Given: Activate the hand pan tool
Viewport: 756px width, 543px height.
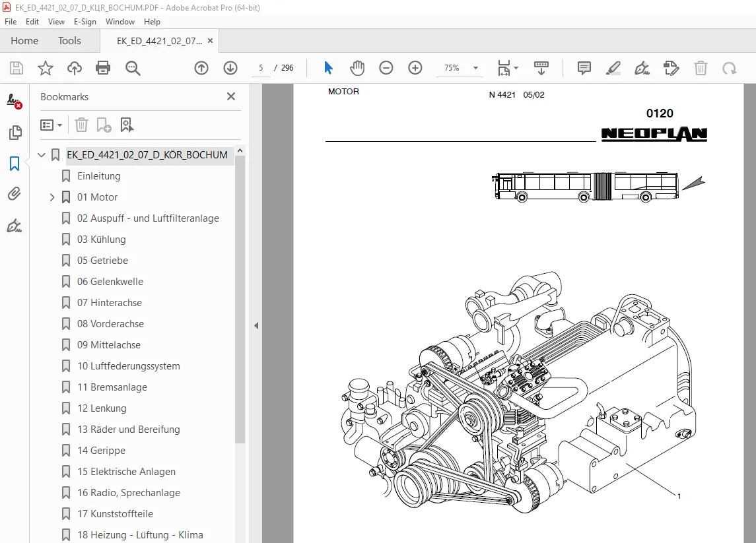Looking at the screenshot, I should (357, 68).
